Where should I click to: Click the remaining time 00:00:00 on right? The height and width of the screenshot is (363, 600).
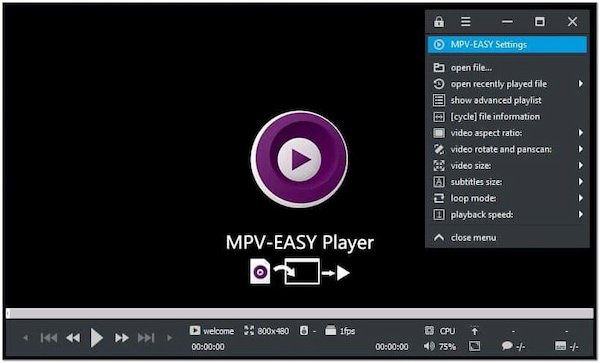392,347
